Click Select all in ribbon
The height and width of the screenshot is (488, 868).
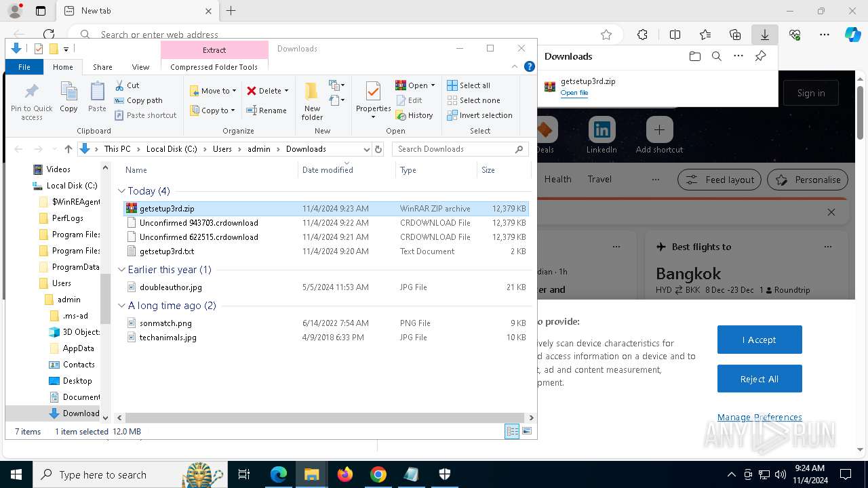469,85
